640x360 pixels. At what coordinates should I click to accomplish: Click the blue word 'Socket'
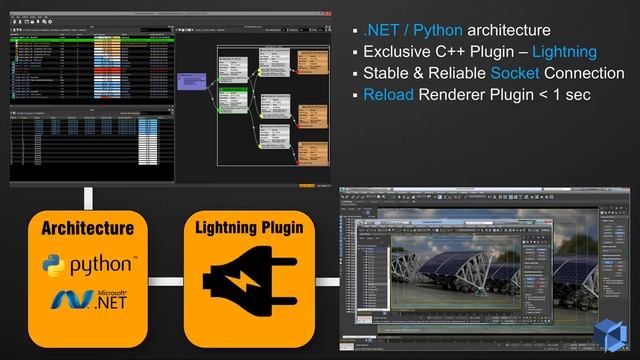pyautogui.click(x=515, y=73)
